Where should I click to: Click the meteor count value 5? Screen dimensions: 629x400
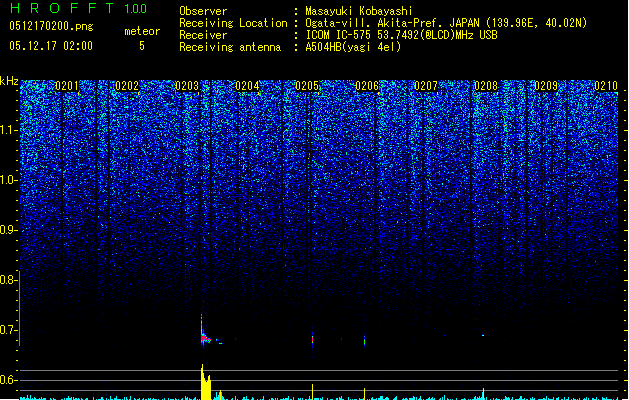142,46
